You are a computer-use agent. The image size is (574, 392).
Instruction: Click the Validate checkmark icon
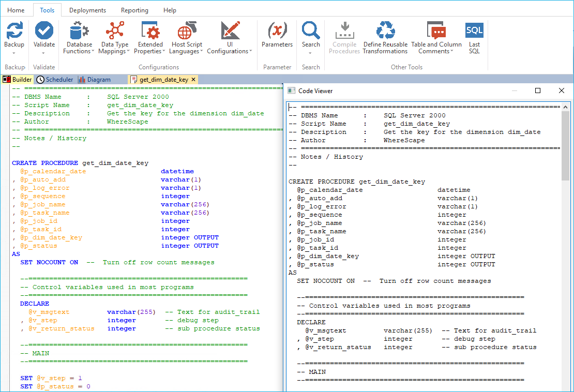coord(44,31)
